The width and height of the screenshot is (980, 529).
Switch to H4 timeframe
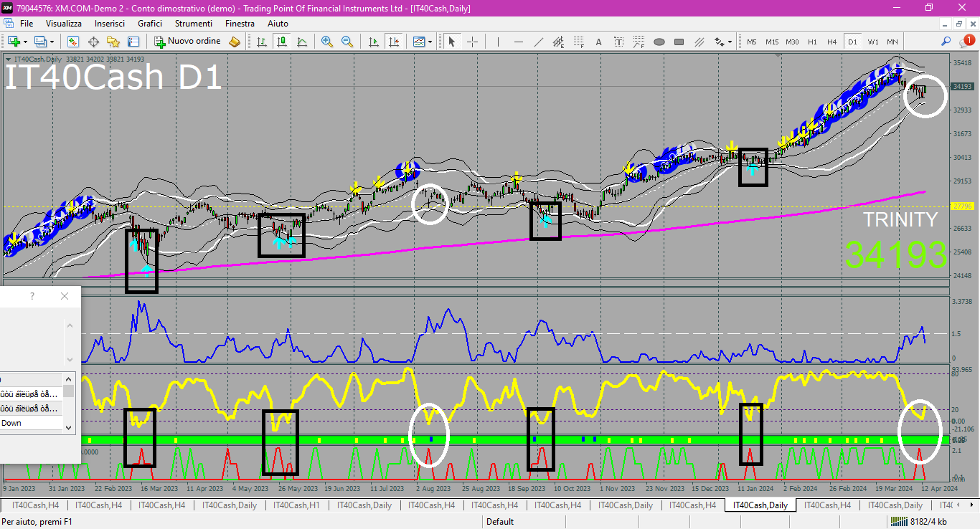click(832, 42)
